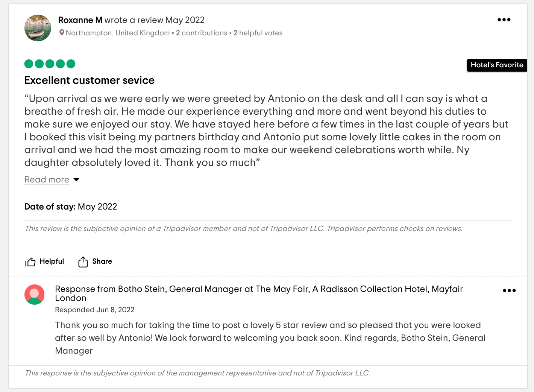Click the downward chevron next to Read more
The height and width of the screenshot is (392, 534).
[76, 180]
